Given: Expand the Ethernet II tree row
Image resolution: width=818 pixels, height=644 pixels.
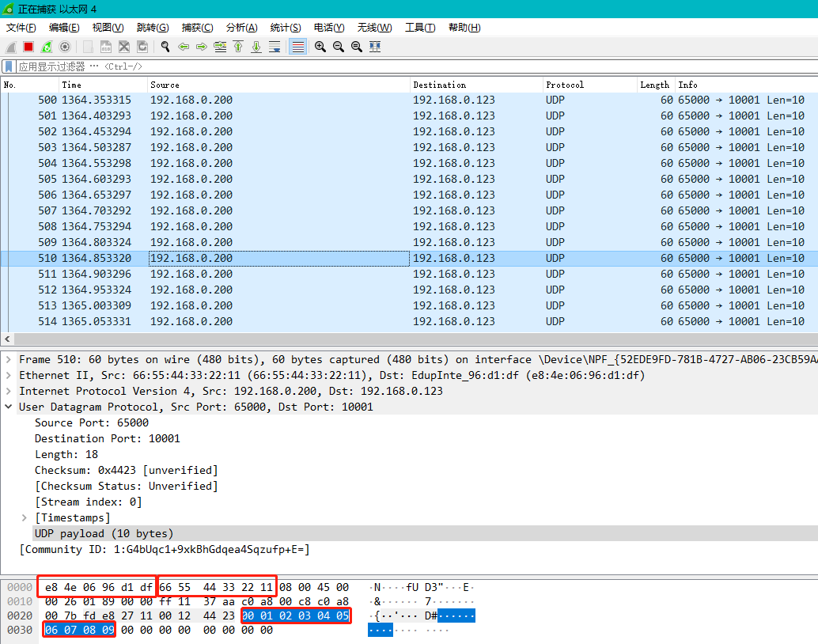Looking at the screenshot, I should coord(9,375).
